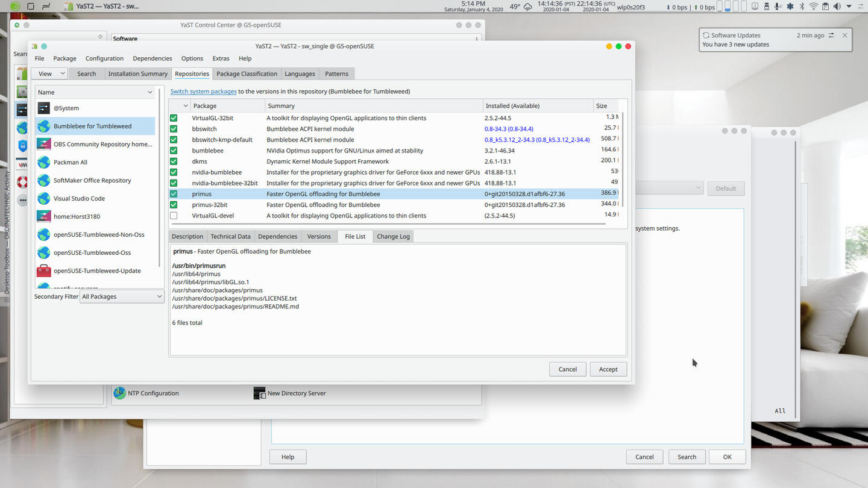Open the Configuration menu
868x488 pixels.
pos(104,58)
